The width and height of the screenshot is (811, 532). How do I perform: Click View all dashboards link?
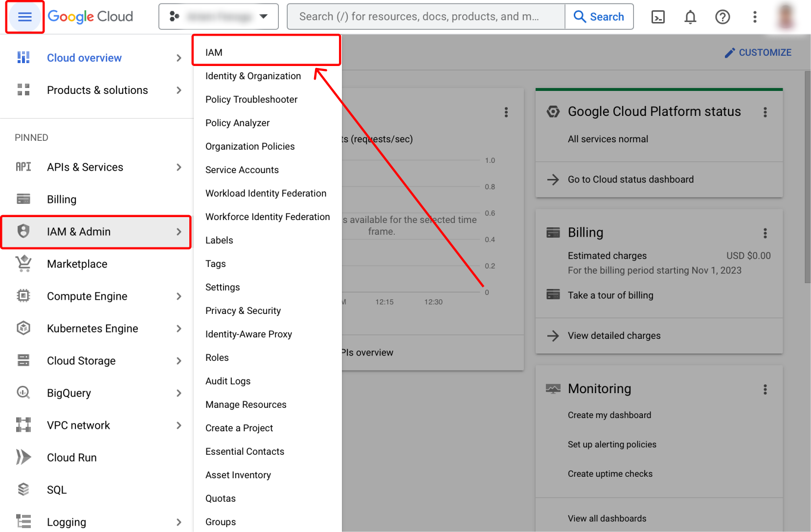[x=607, y=518]
